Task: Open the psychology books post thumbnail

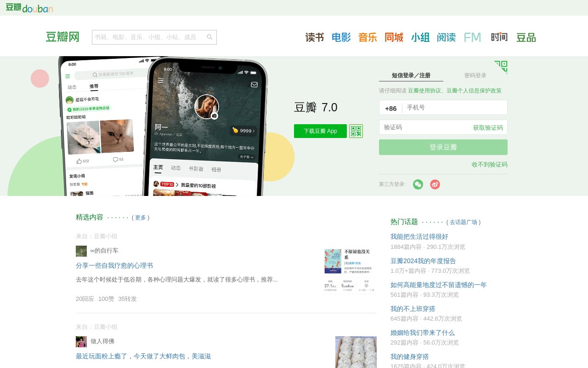Action: tap(350, 270)
